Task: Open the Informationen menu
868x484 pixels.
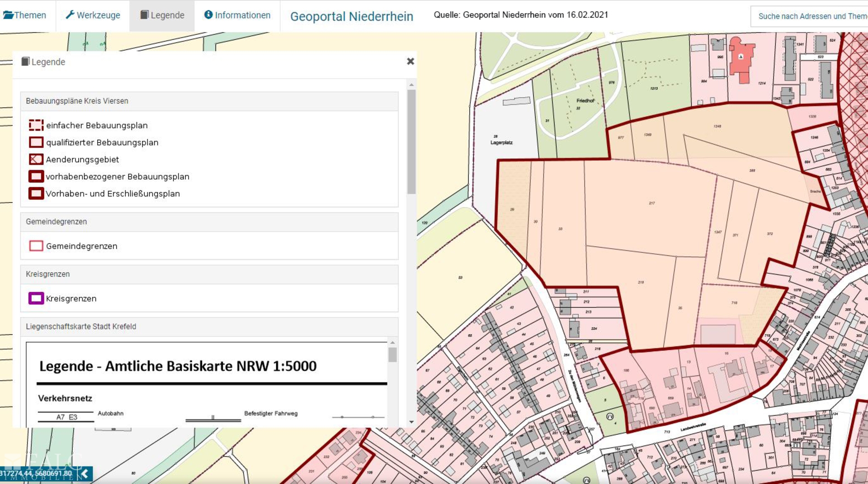Action: click(x=237, y=15)
